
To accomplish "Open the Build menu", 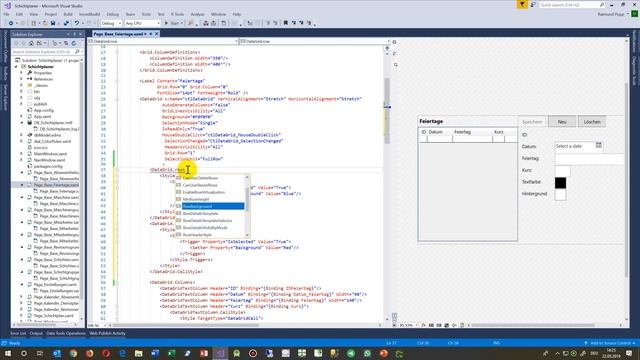I will click(68, 14).
